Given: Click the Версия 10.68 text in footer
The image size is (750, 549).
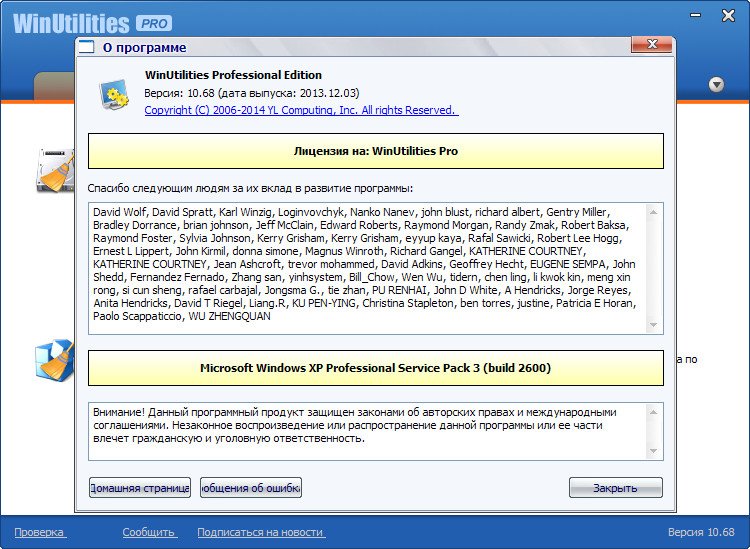Looking at the screenshot, I should (701, 532).
